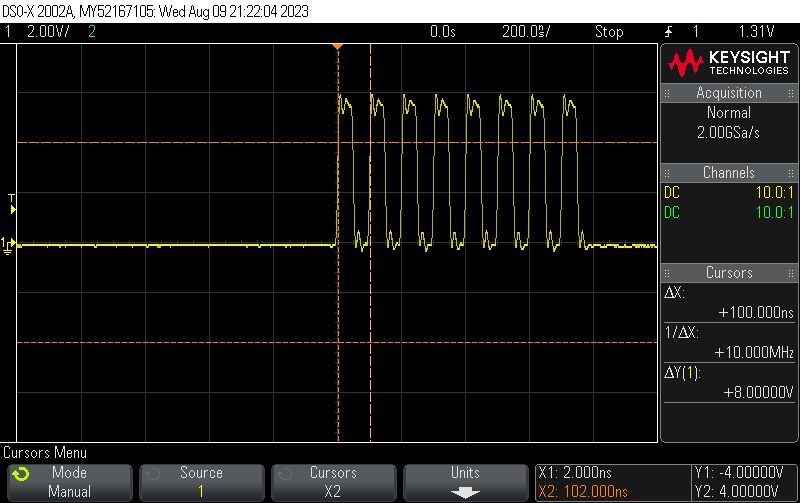The width and height of the screenshot is (800, 503).
Task: Click the Cursors panel header
Action: (x=729, y=273)
